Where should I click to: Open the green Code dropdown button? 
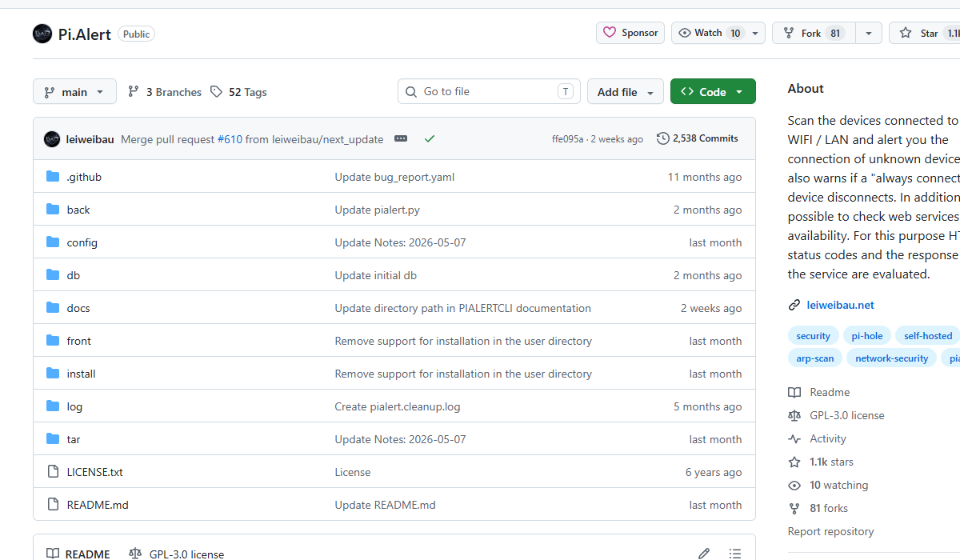pos(713,92)
